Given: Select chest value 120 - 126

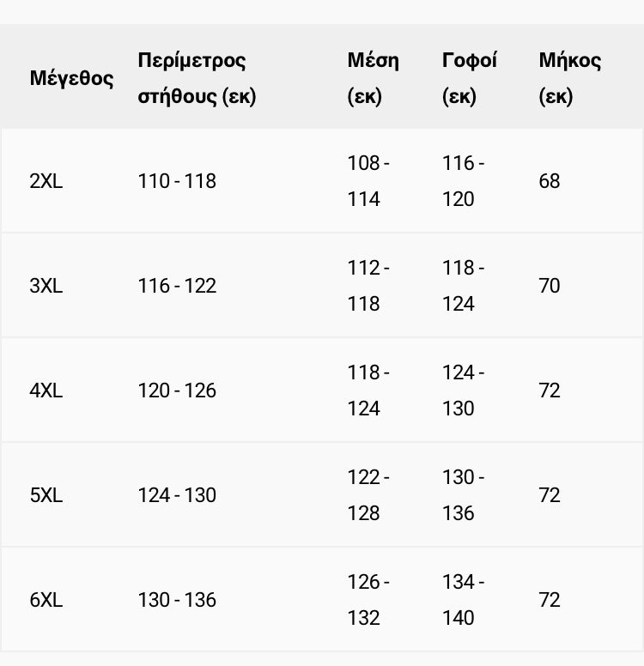Looking at the screenshot, I should pos(177,391).
